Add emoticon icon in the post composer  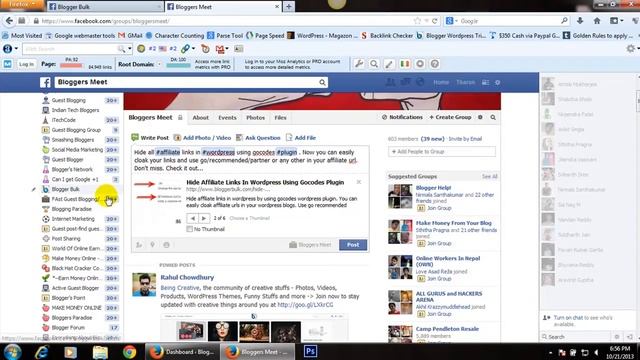166,245
